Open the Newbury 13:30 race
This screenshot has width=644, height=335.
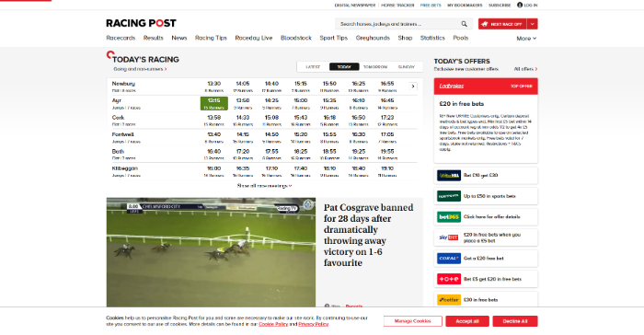[x=214, y=87]
